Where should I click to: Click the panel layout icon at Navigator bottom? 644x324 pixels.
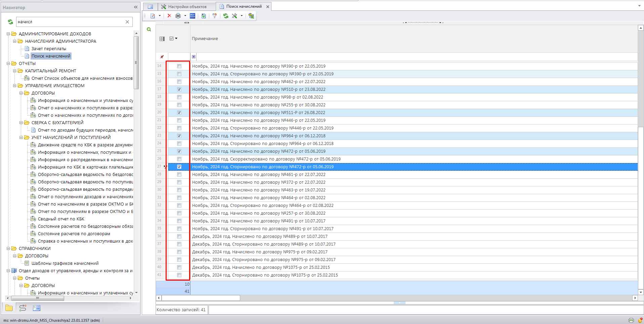pos(37,308)
